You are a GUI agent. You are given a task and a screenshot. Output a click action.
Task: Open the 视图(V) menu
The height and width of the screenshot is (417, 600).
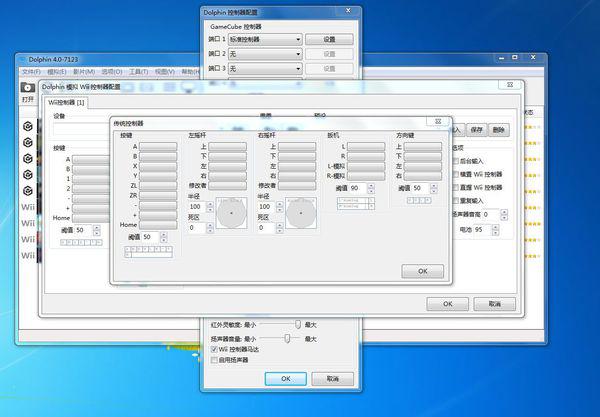tap(165, 72)
